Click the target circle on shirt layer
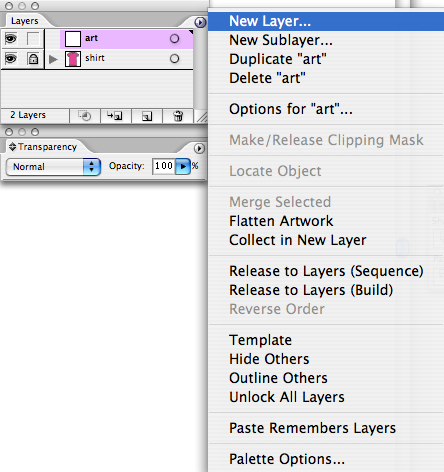 174,59
